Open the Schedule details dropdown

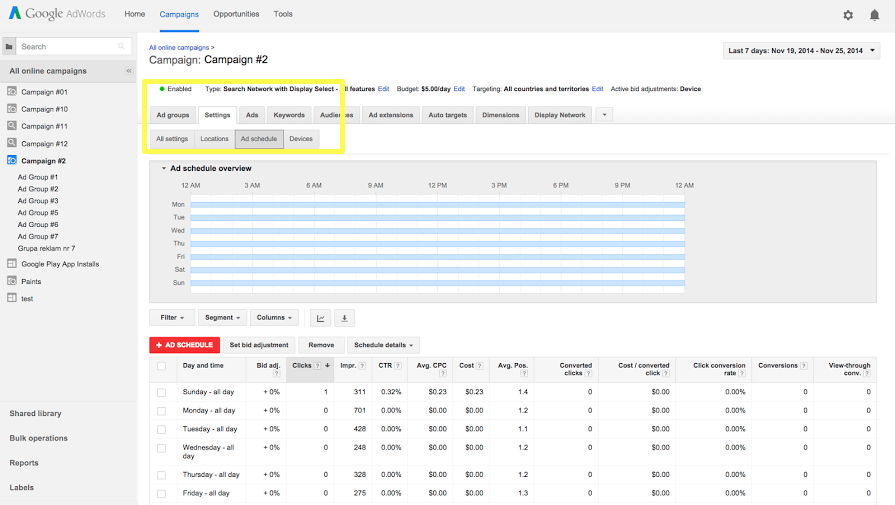click(x=383, y=345)
